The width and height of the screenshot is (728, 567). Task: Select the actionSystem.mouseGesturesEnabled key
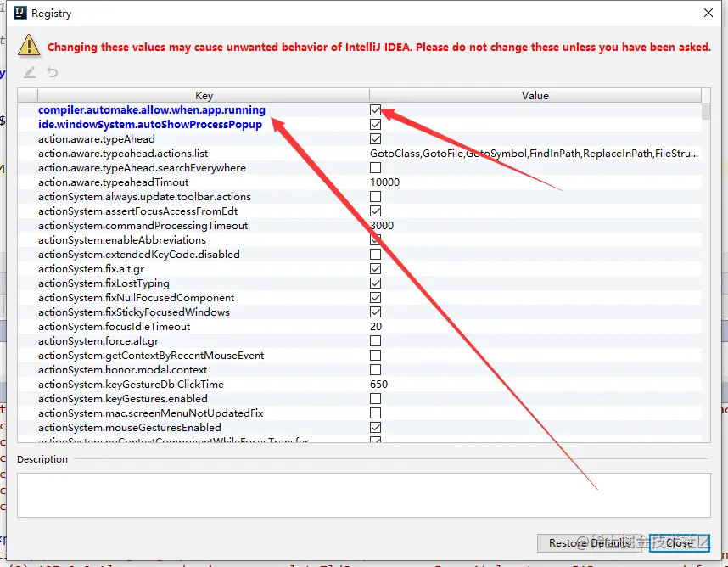tap(130, 427)
